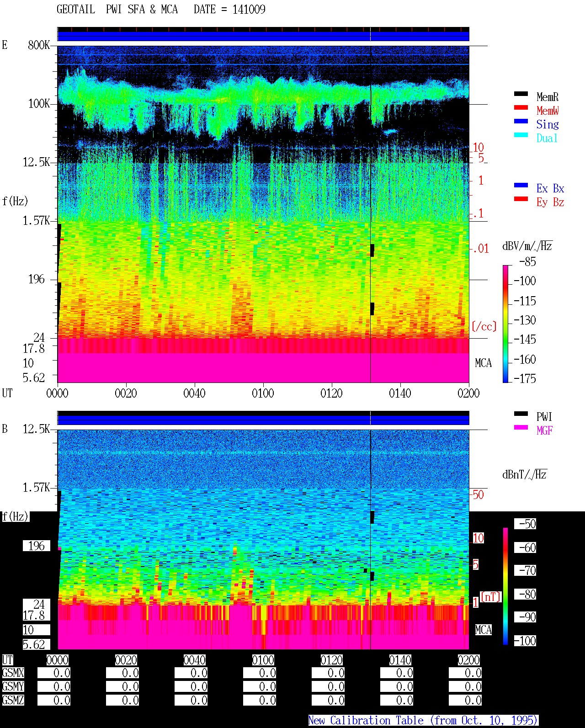Viewport: 585px width, 728px height.
Task: Click the 'E' electric panel label
Action: click(x=5, y=45)
